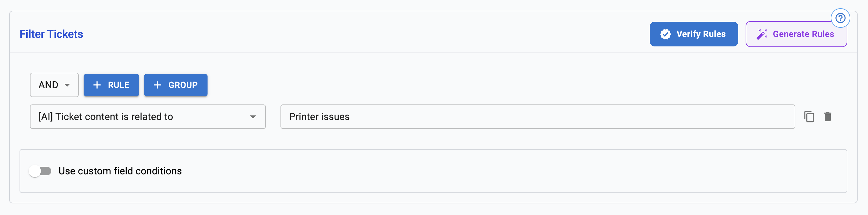Open the AND logic operator dropdown
868x215 pixels.
54,85
